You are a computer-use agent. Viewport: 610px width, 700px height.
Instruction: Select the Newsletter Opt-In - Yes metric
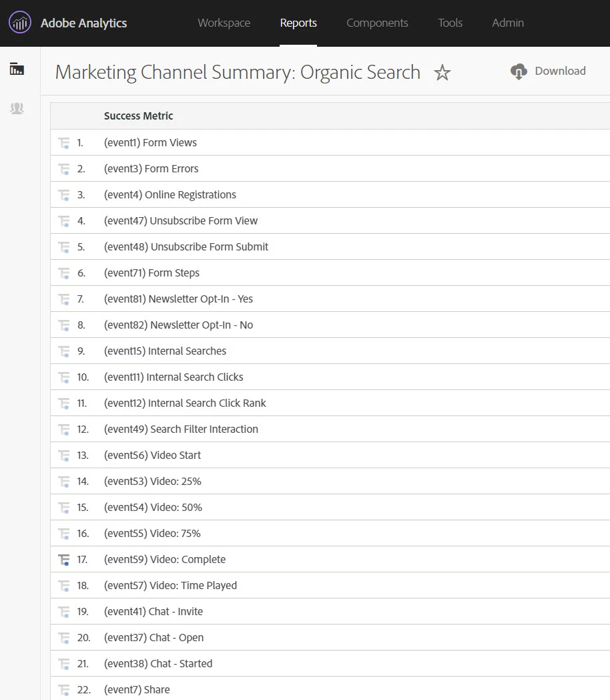coord(178,299)
